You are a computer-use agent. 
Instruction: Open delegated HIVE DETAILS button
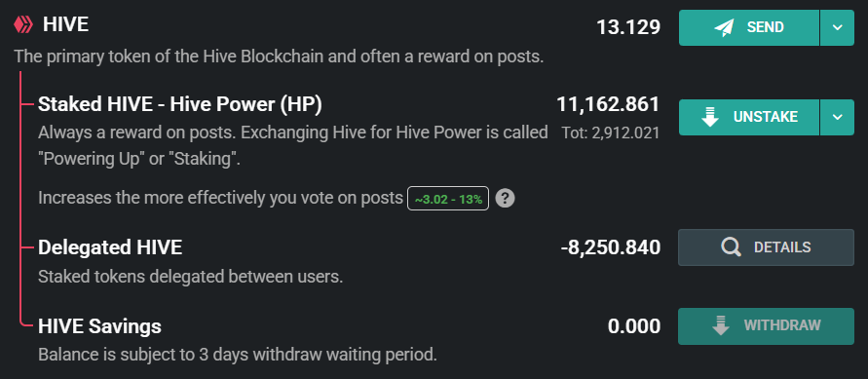[x=766, y=247]
